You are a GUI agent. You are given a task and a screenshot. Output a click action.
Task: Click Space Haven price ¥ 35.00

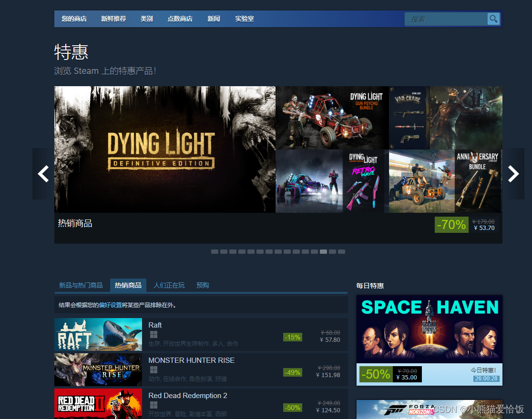click(407, 378)
